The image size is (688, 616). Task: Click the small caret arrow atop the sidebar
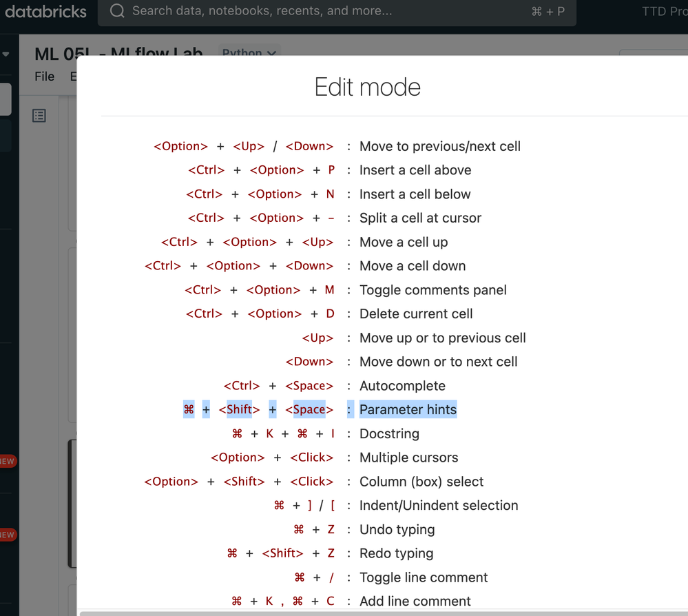tap(6, 54)
